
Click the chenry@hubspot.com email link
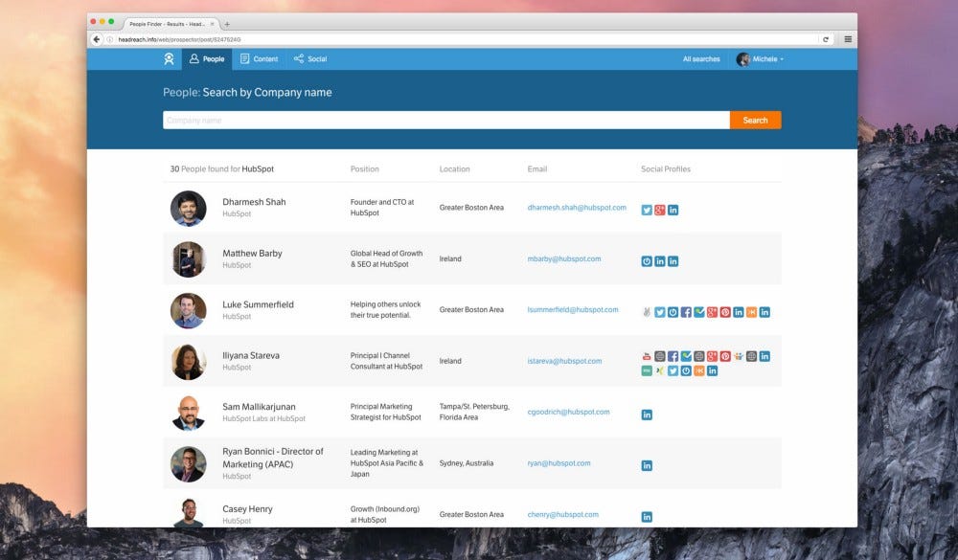tap(562, 514)
